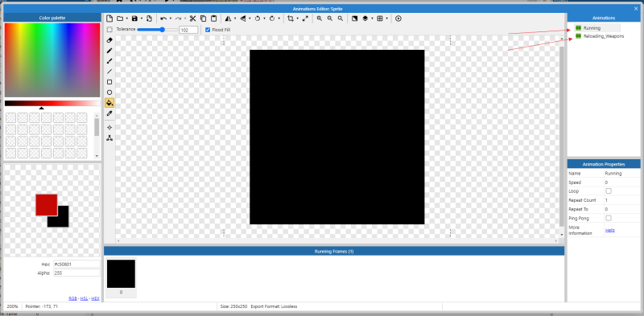Screen dimensions: 644x316
Task: Click the Tolerance slider
Action: [x=158, y=30]
